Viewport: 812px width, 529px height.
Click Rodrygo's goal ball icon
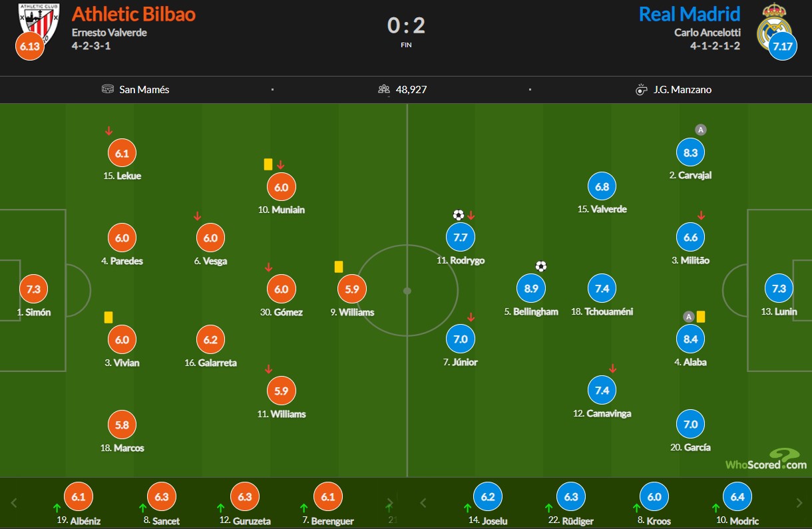(x=459, y=215)
